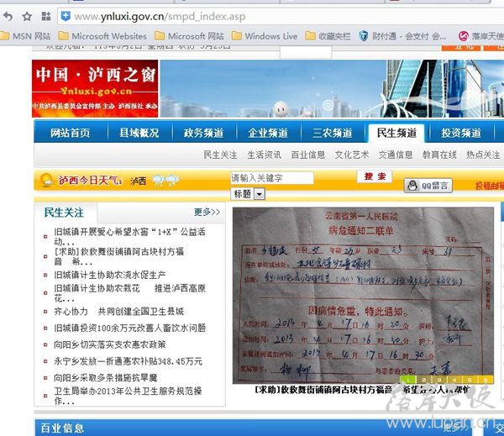
Task: Click the QQ留言 penguin button
Action: pos(428,185)
